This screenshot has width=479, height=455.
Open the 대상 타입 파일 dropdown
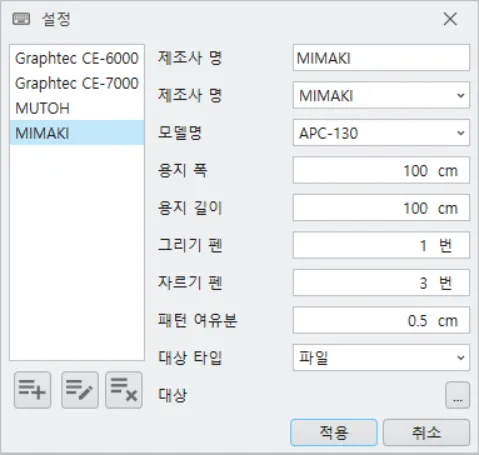click(x=381, y=358)
